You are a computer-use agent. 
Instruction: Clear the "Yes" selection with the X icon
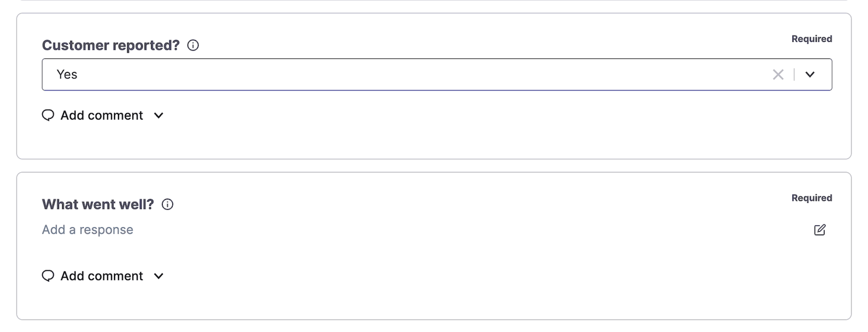click(x=778, y=75)
